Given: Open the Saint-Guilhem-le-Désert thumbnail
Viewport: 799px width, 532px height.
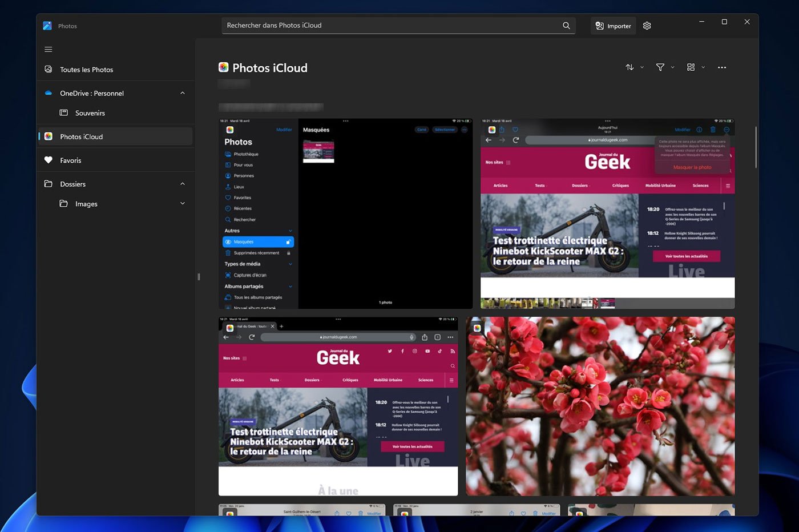Looking at the screenshot, I should tap(302, 510).
